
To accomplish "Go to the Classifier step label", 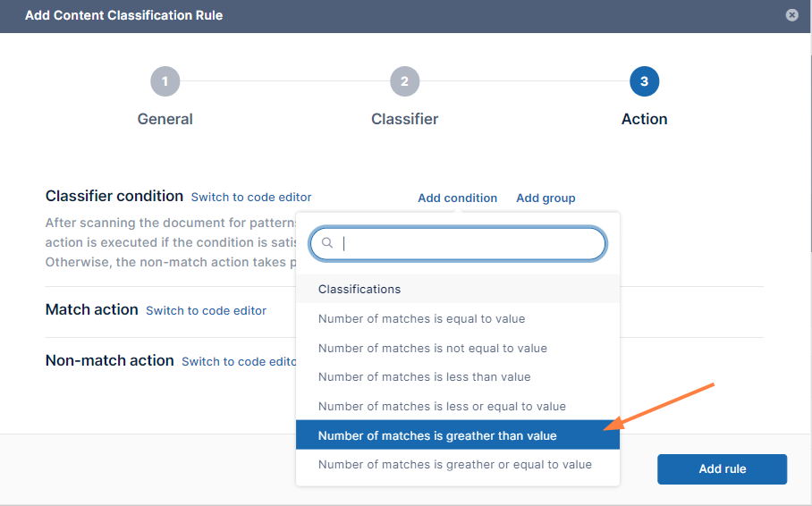I will coord(404,119).
